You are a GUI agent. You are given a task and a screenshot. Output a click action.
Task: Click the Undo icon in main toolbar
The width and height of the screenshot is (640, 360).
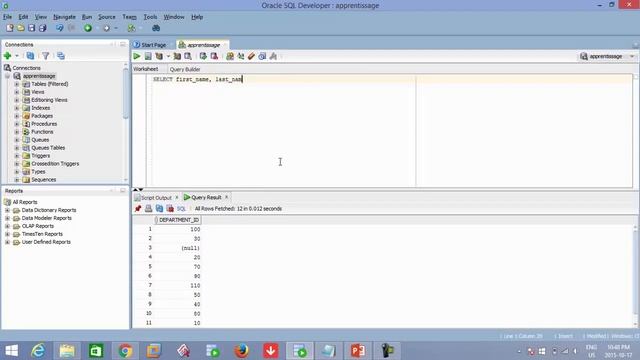pos(60,28)
